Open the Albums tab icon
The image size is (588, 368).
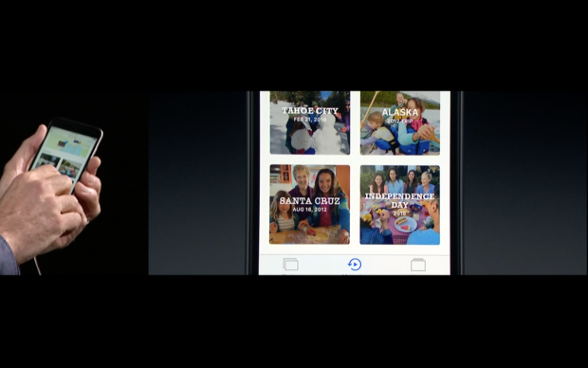418,265
